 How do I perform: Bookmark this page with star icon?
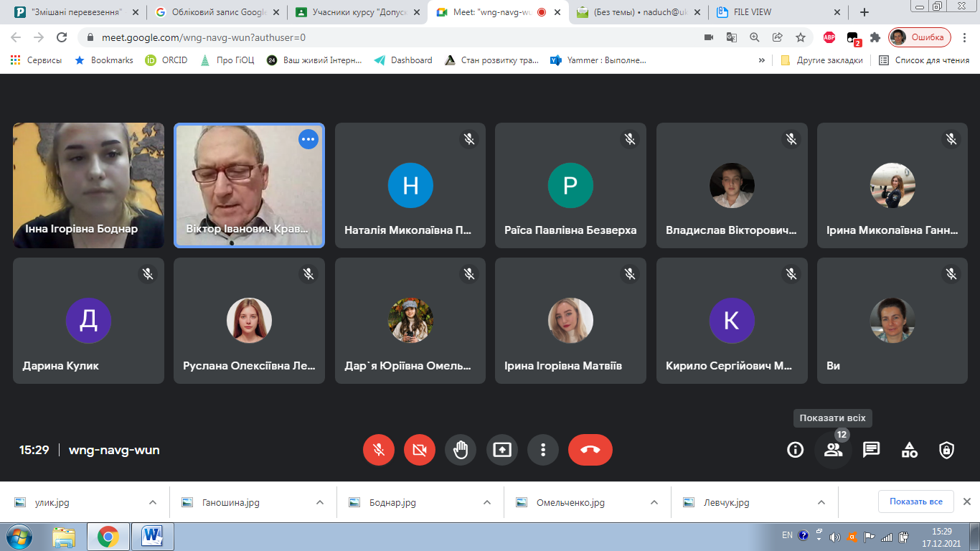(x=800, y=37)
